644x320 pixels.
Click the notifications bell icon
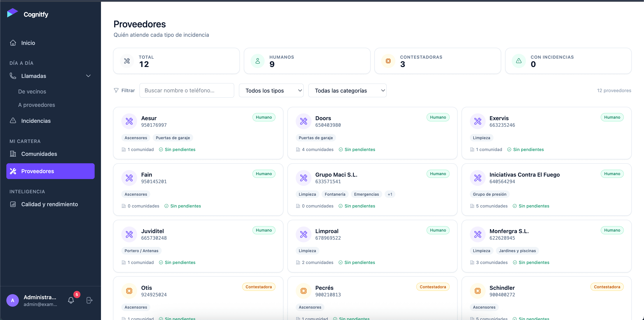(x=71, y=300)
